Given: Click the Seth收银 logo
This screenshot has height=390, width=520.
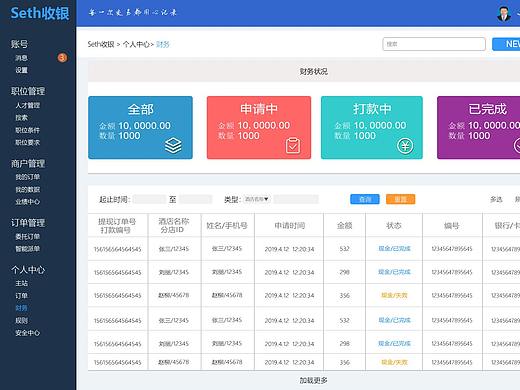Looking at the screenshot, I should [40, 13].
